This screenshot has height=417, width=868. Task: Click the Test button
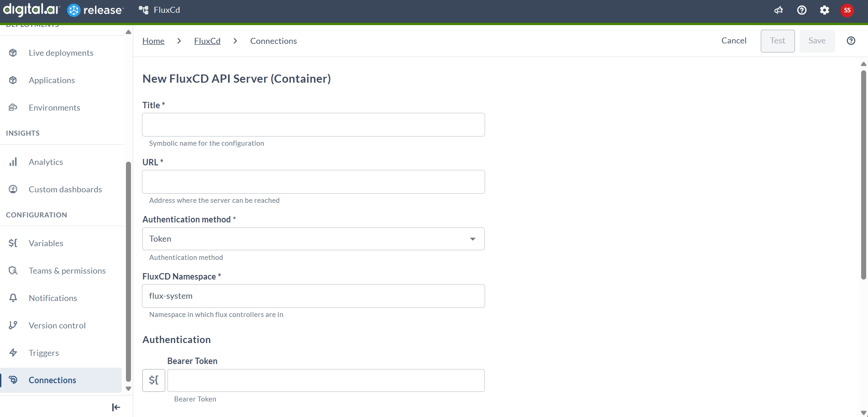(x=778, y=41)
